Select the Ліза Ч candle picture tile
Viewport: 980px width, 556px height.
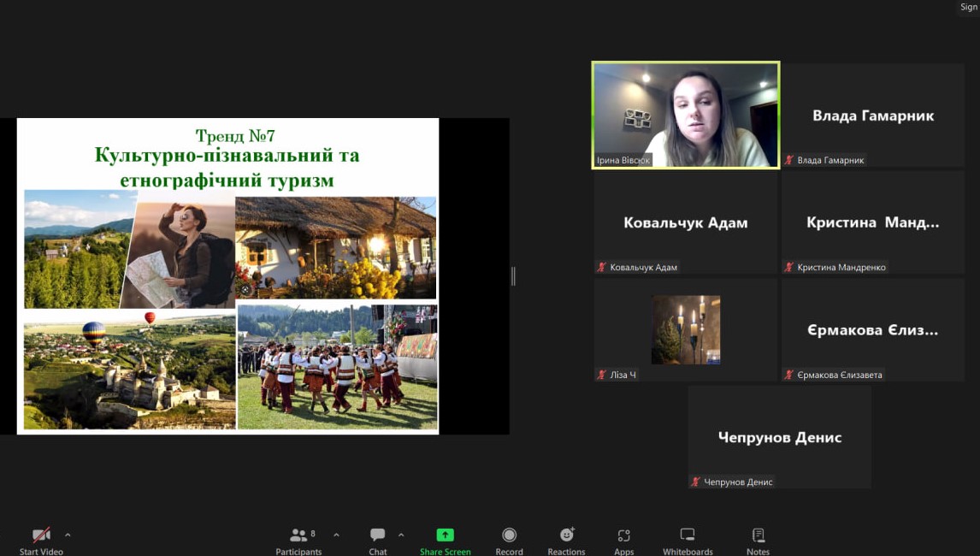click(685, 329)
